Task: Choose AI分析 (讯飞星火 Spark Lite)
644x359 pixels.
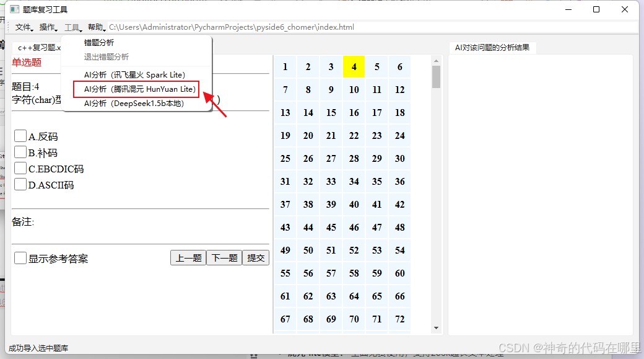Action: click(135, 75)
